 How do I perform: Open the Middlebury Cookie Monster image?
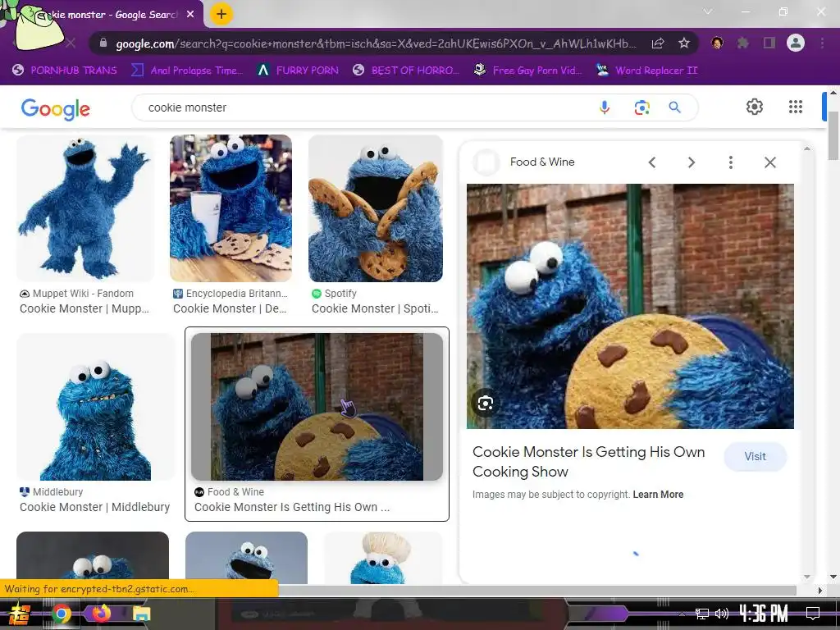(x=95, y=407)
